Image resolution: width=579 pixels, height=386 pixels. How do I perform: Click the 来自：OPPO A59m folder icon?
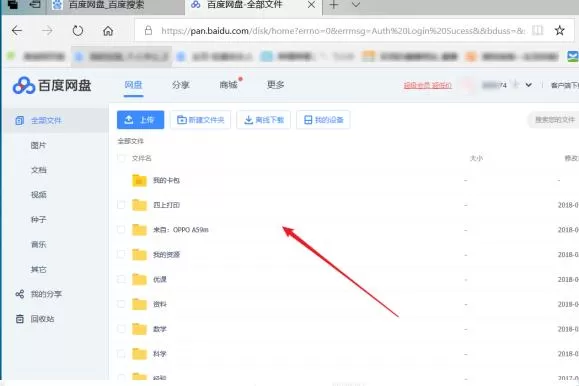[139, 229]
